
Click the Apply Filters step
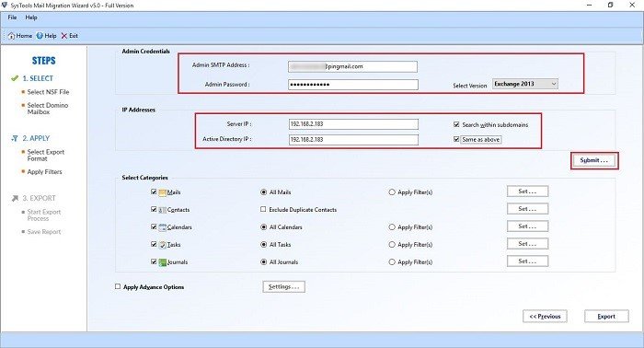click(44, 172)
